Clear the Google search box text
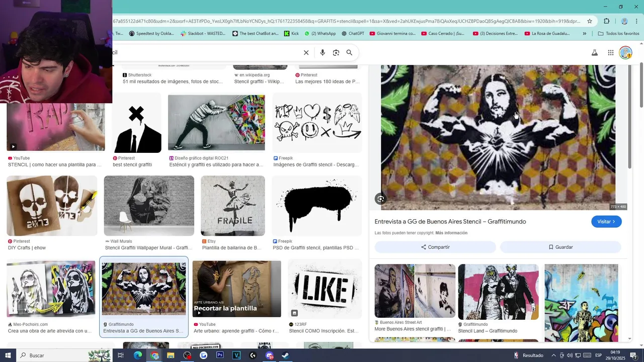644x362 pixels. tap(306, 52)
